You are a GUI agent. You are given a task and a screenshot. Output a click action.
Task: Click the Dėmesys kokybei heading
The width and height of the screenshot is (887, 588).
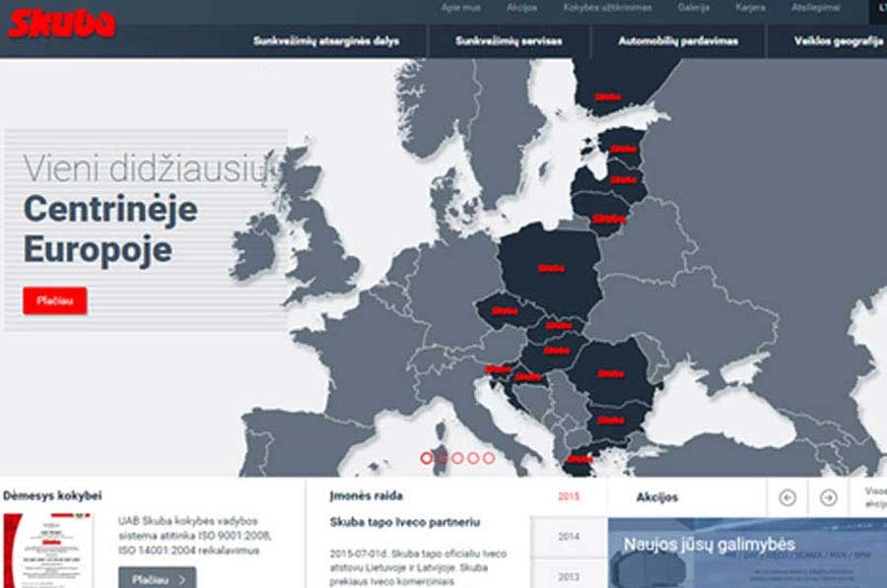pos(52,495)
